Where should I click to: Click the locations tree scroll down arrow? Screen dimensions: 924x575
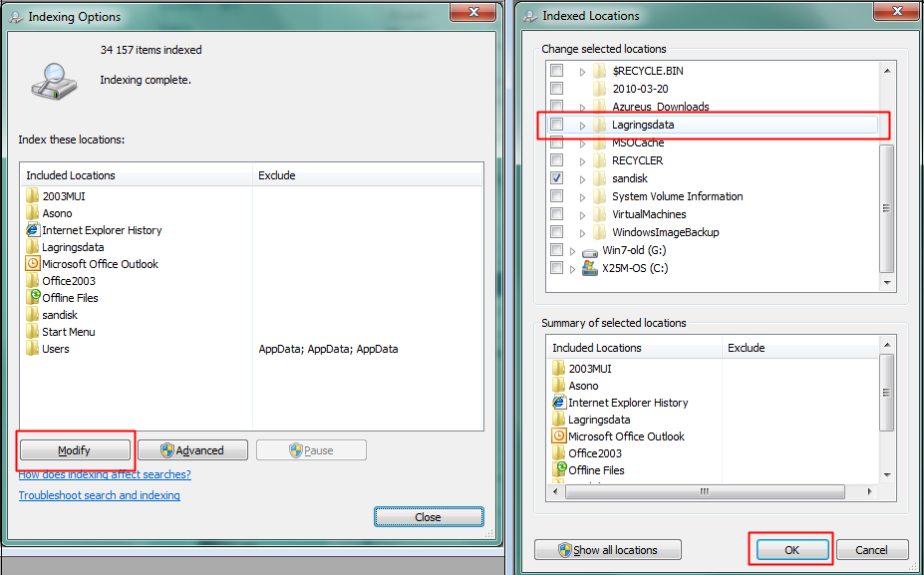tap(887, 283)
